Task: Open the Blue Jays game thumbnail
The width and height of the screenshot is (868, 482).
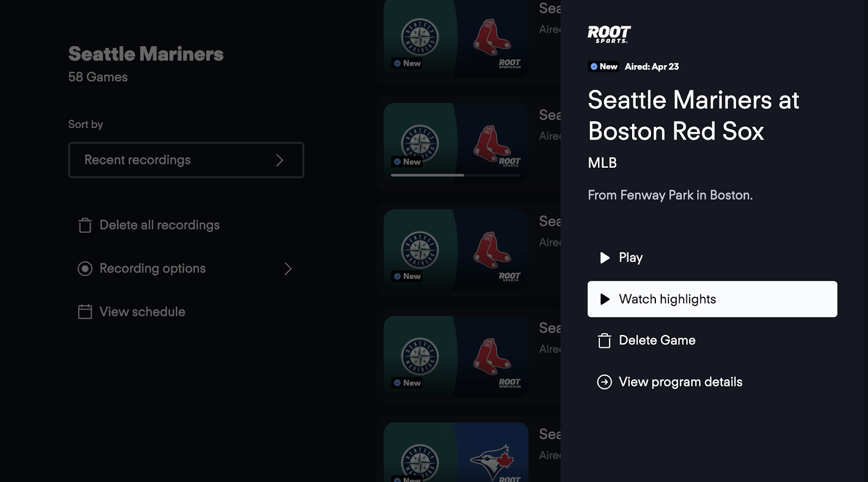Action: pos(456,452)
